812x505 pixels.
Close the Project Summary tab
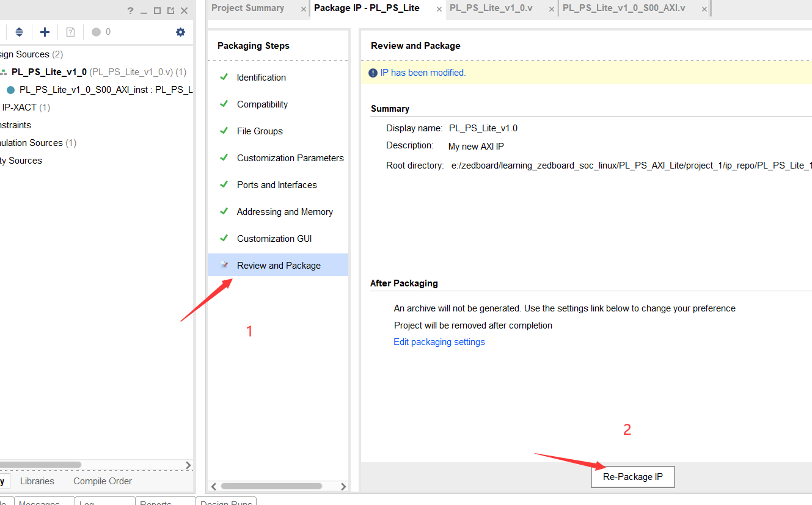point(304,9)
